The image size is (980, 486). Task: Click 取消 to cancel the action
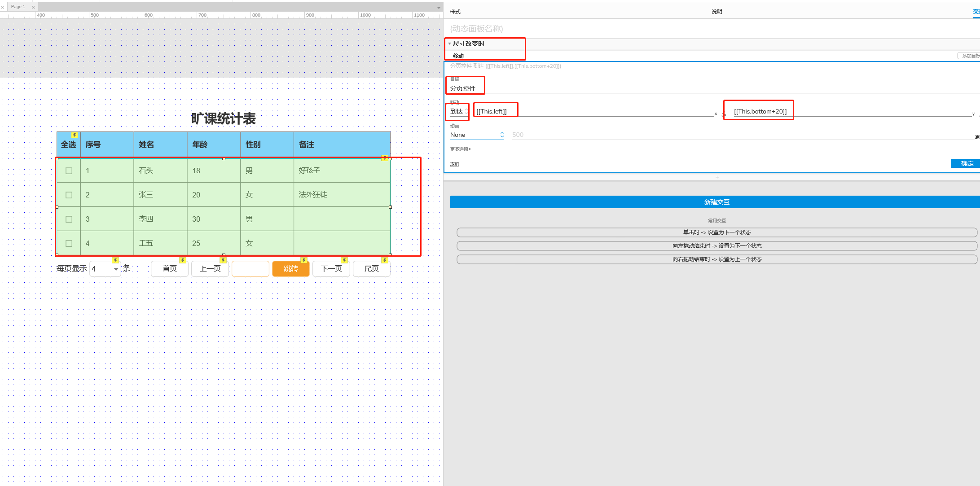coord(455,164)
